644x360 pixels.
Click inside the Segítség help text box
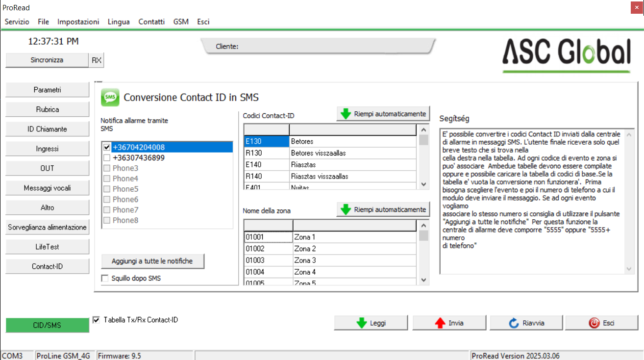click(532, 201)
